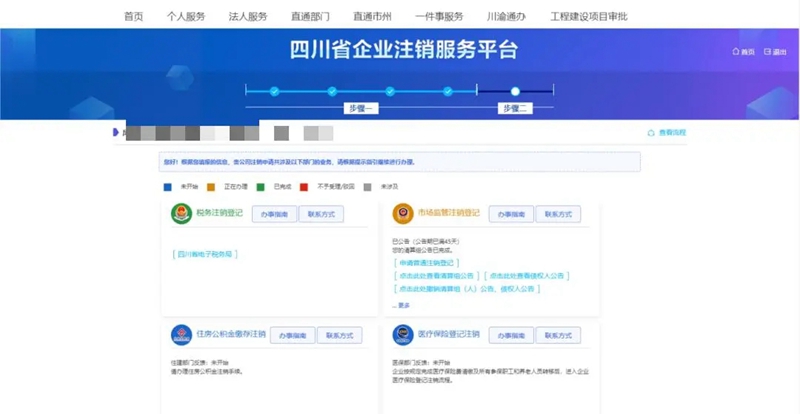Click the third completed checkmark in the progress bar
Image resolution: width=800 pixels, height=414 pixels.
pos(390,91)
